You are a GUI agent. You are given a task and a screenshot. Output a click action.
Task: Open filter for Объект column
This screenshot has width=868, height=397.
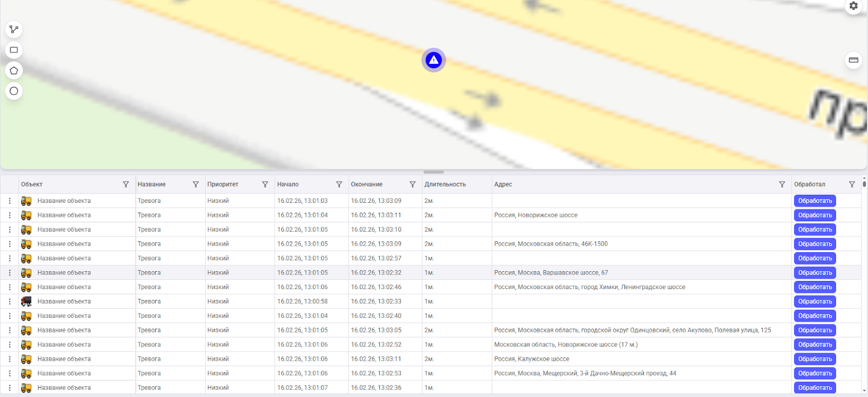click(x=126, y=184)
